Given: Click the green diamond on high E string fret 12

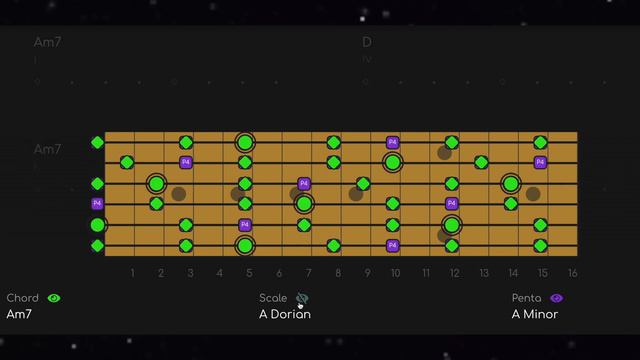Looking at the screenshot, I should [x=452, y=142].
